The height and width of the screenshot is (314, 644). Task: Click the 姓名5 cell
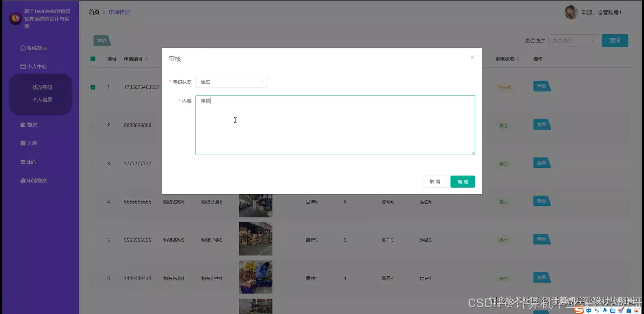click(425, 240)
